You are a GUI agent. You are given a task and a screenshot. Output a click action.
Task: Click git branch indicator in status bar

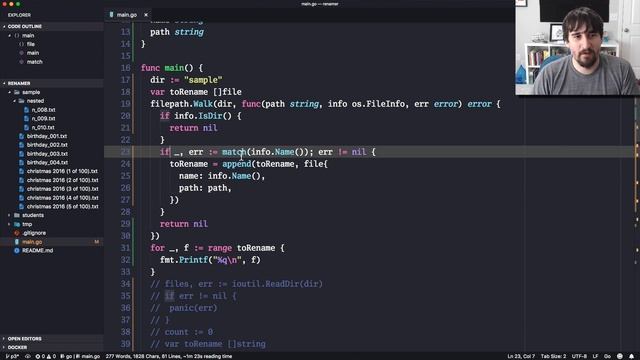[x=12, y=356]
